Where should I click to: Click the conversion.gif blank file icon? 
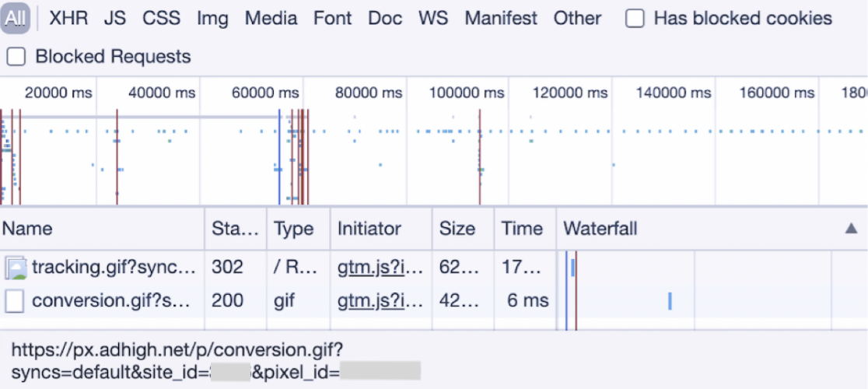point(16,301)
